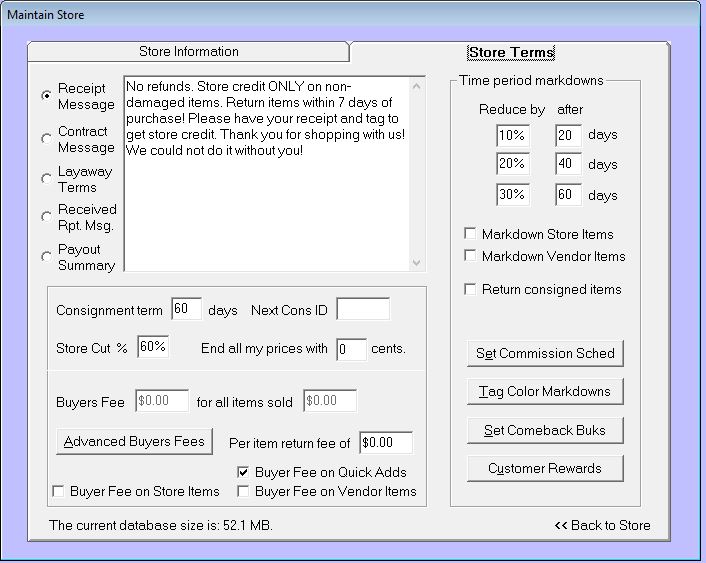The image size is (706, 563).
Task: Click the Maintain Store window title
Action: [x=45, y=15]
